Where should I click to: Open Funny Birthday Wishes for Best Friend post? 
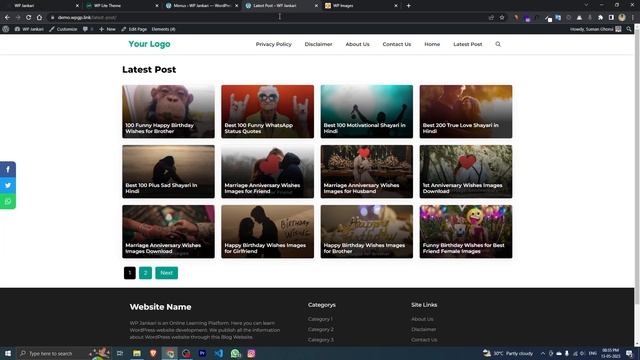[x=466, y=231]
